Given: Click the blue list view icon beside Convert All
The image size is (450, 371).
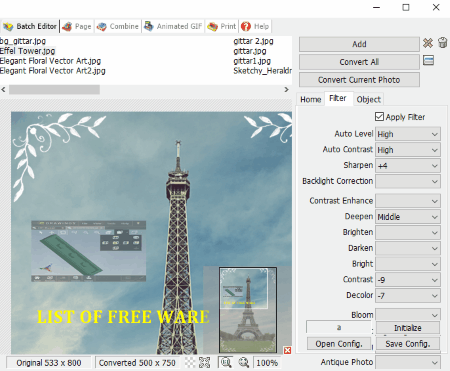Looking at the screenshot, I should pos(428,61).
